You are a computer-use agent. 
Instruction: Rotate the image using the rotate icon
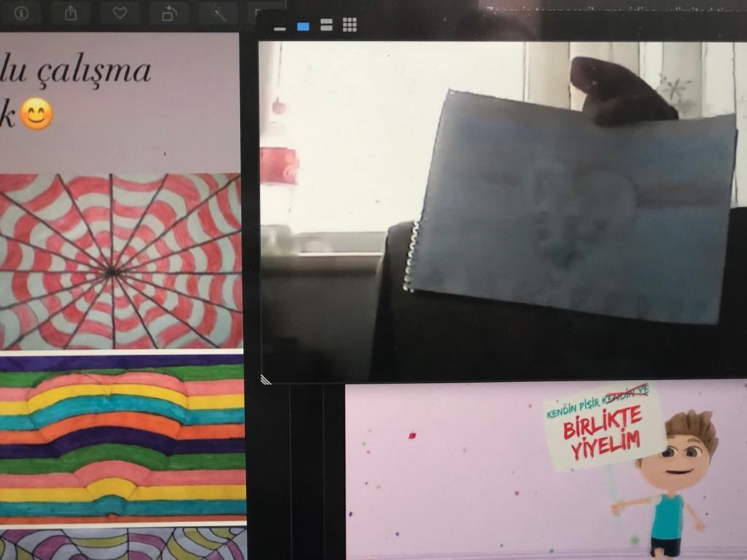pos(169,13)
